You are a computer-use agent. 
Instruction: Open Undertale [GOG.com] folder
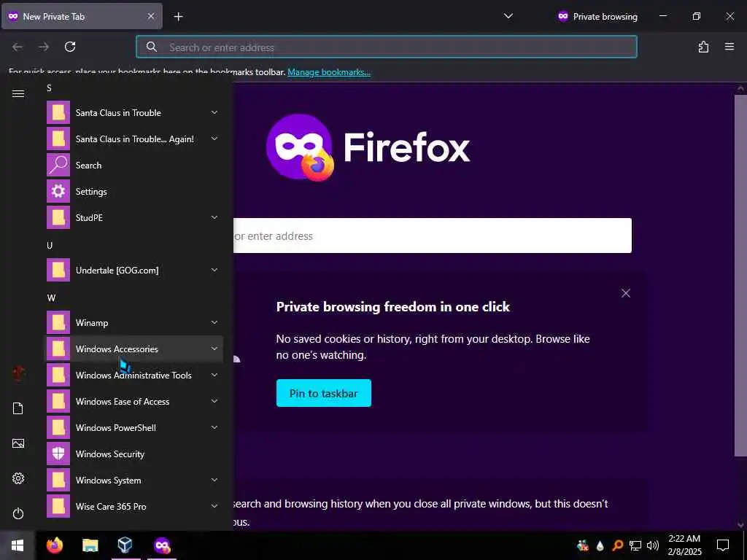click(133, 271)
